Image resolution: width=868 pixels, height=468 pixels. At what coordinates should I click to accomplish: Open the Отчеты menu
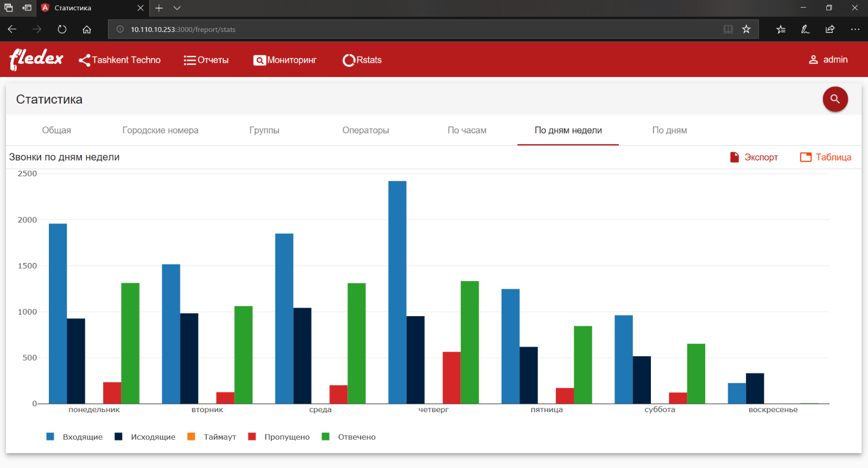click(206, 60)
